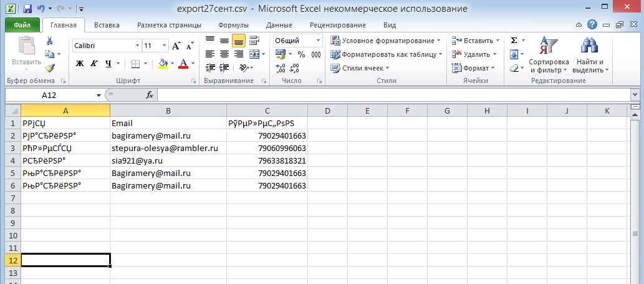Open the Условное форматирование dropdown
Screen dimensions: 644x284
coord(385,41)
